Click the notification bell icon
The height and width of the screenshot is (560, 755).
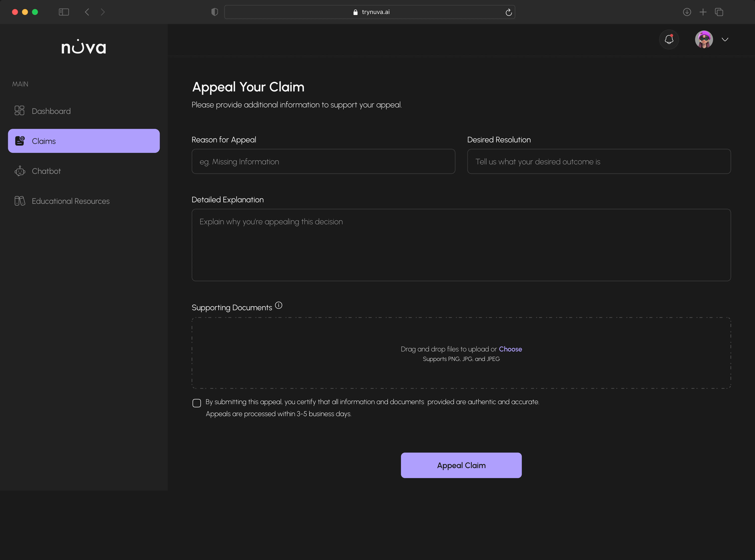click(x=669, y=39)
